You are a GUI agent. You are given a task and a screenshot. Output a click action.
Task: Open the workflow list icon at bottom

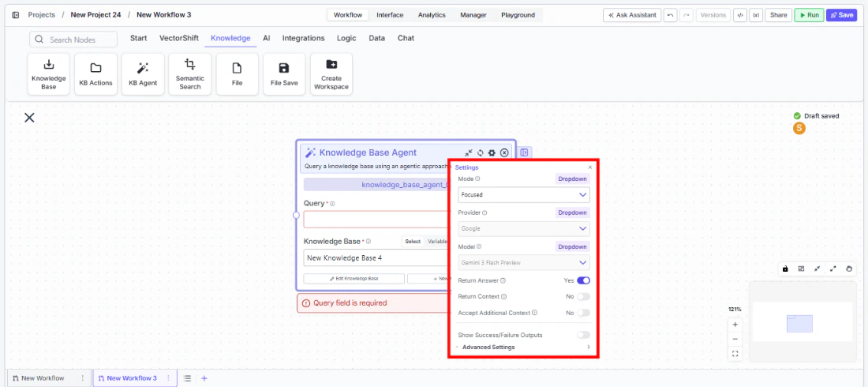point(188,378)
